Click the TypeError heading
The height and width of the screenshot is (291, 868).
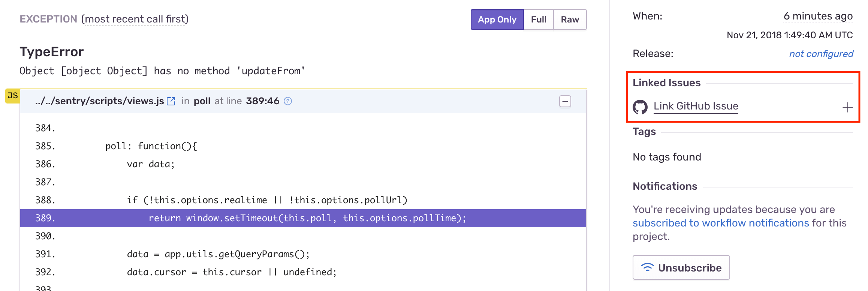(x=51, y=52)
